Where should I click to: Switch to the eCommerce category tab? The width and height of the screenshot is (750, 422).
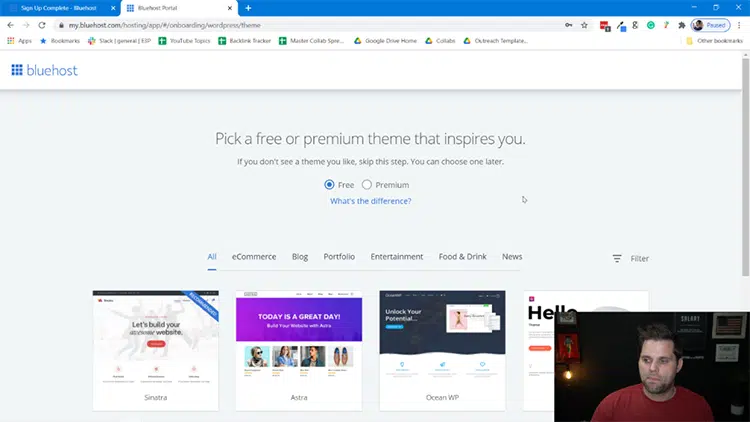pos(254,257)
